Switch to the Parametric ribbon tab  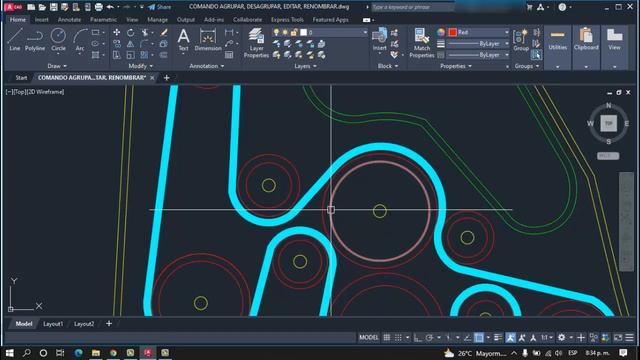(103, 20)
